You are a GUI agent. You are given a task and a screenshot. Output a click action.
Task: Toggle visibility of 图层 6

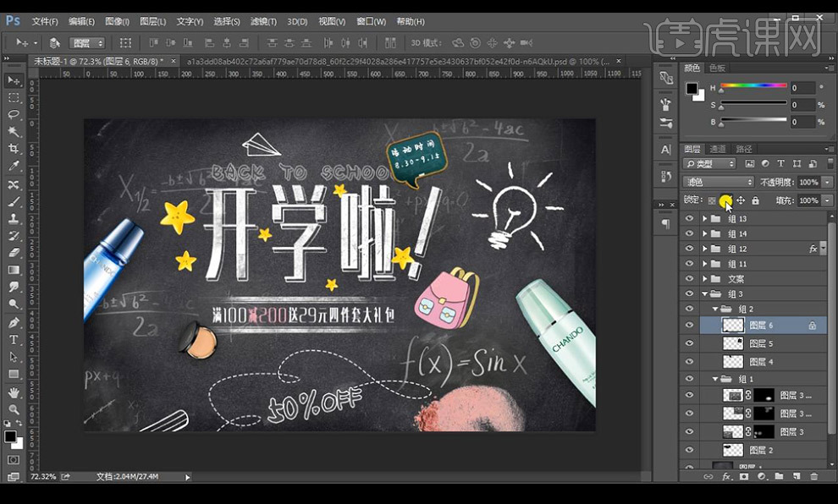pyautogui.click(x=689, y=325)
